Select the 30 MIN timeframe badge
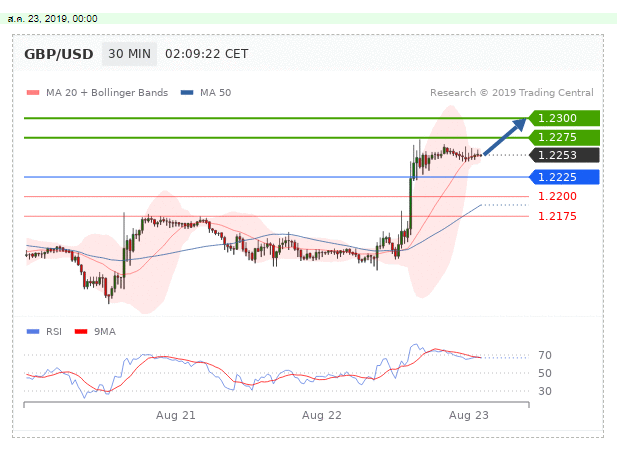 pyautogui.click(x=129, y=54)
